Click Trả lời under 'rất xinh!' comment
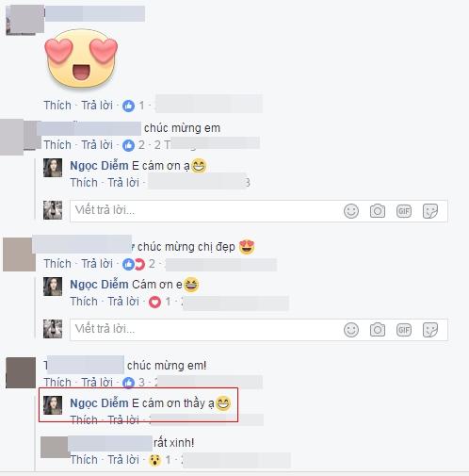This screenshot has width=469, height=476. click(x=123, y=460)
